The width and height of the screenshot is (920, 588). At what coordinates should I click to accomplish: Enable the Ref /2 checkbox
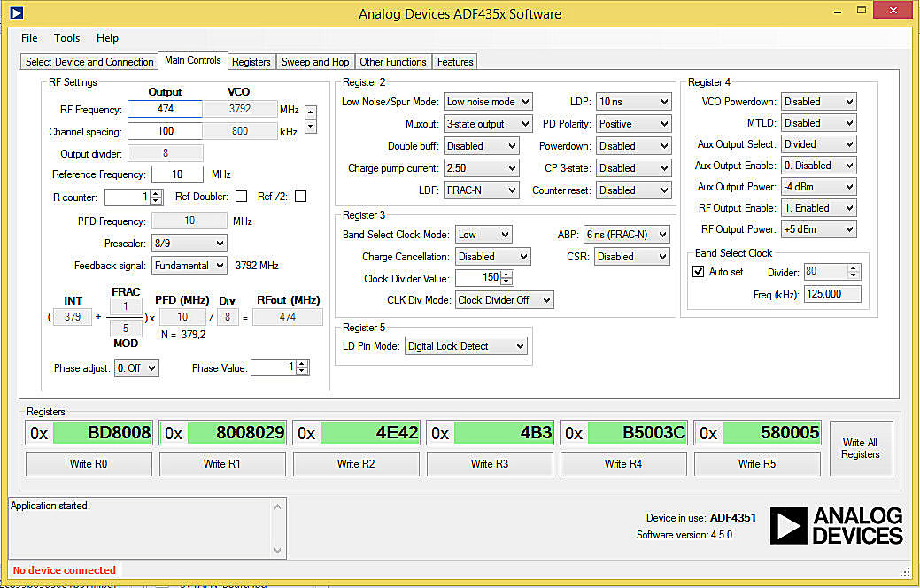coord(300,196)
